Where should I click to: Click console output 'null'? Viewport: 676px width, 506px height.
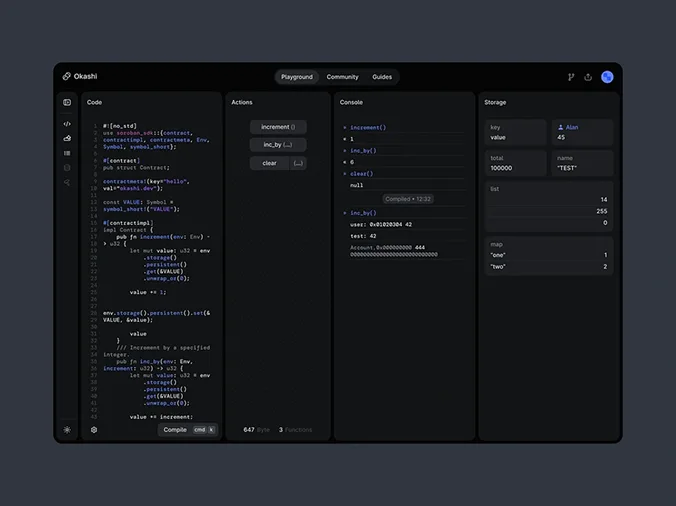coord(357,185)
